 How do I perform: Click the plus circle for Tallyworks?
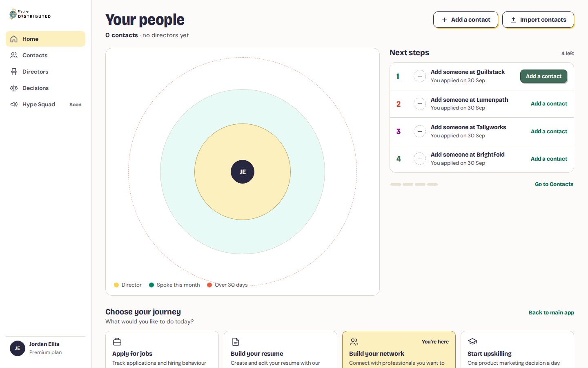click(420, 131)
